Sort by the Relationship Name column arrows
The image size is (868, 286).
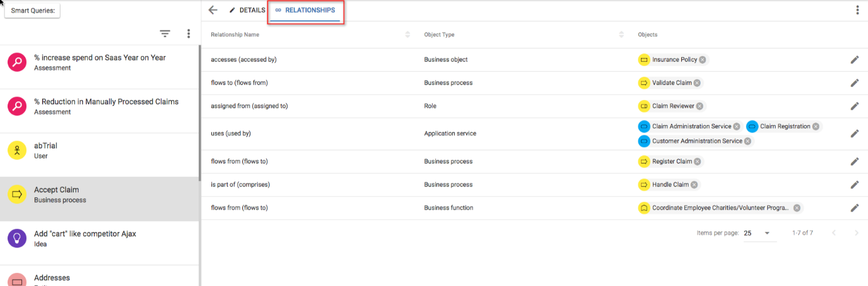pyautogui.click(x=408, y=35)
